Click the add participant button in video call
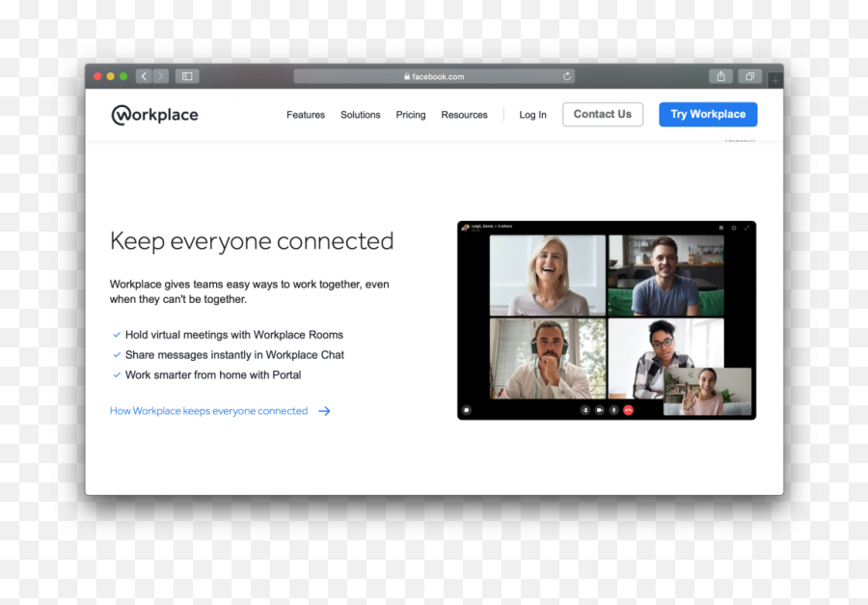Screen dimensions: 868x605 (x=585, y=410)
